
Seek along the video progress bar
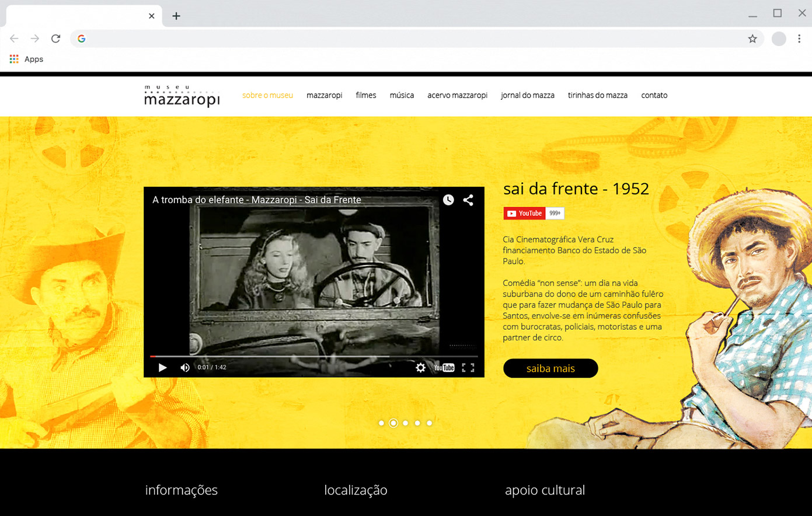tap(314, 356)
